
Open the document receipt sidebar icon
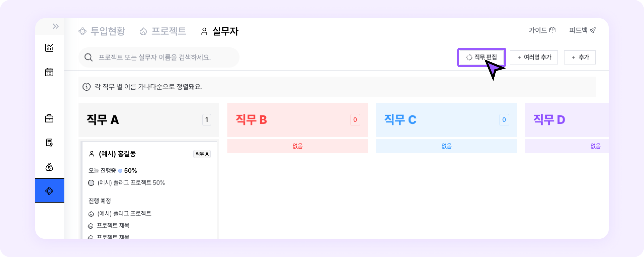[x=49, y=142]
